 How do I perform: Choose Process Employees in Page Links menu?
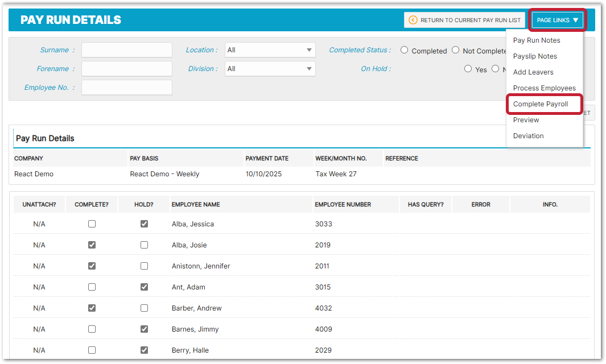coord(544,88)
